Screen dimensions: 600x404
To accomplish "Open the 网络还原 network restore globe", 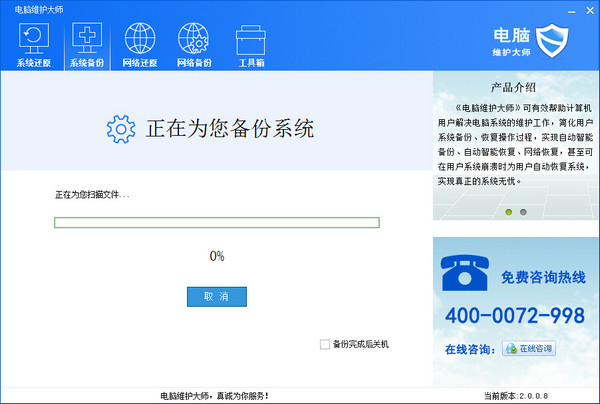I will tap(140, 45).
